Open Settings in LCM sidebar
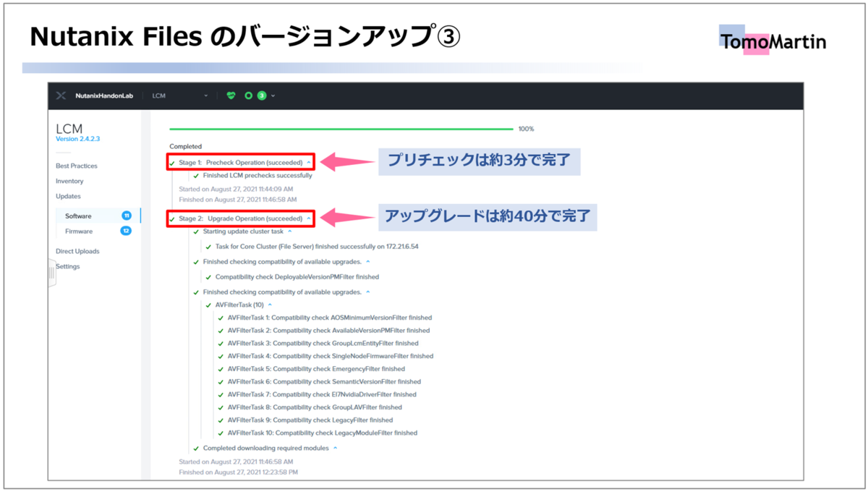 click(68, 266)
